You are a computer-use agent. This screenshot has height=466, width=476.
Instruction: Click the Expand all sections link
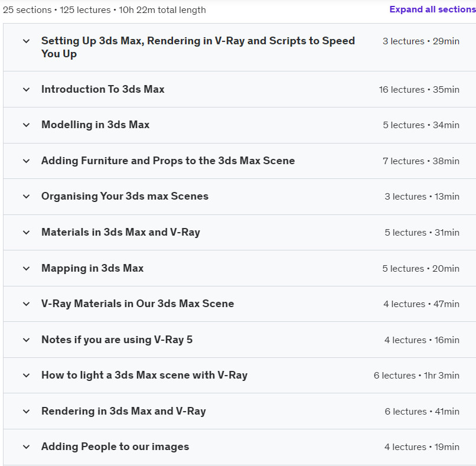tap(432, 9)
